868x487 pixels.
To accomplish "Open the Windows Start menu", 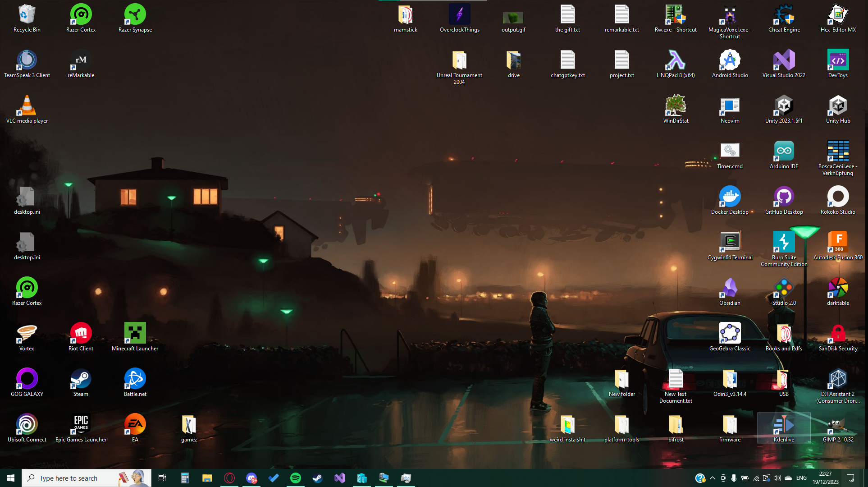I will [11, 478].
